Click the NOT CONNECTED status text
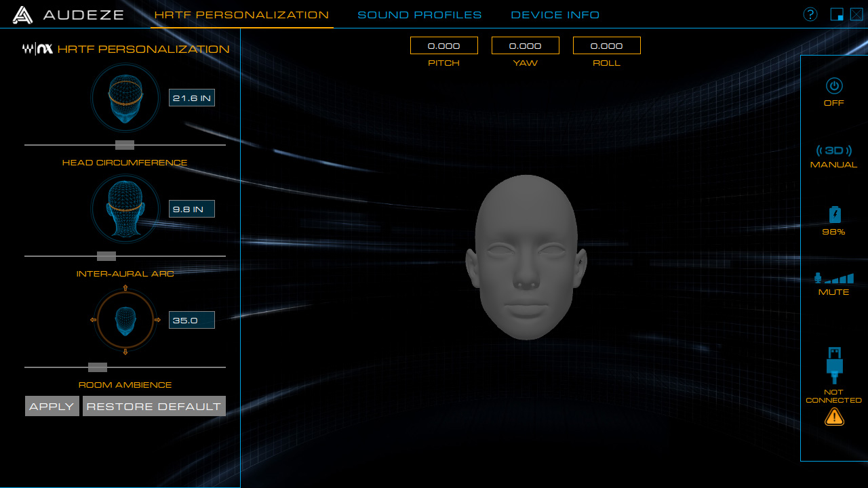This screenshot has height=488, width=868. point(834,396)
